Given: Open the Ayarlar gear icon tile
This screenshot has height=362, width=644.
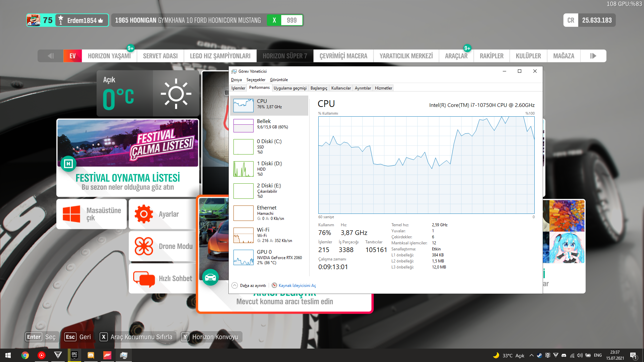Looking at the screenshot, I should pos(144,214).
